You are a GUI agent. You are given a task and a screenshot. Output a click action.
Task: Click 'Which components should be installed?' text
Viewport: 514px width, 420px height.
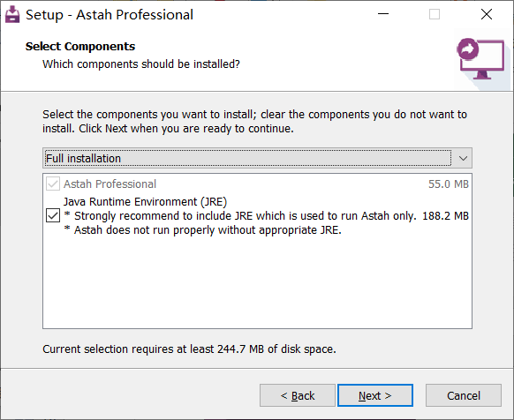click(141, 64)
